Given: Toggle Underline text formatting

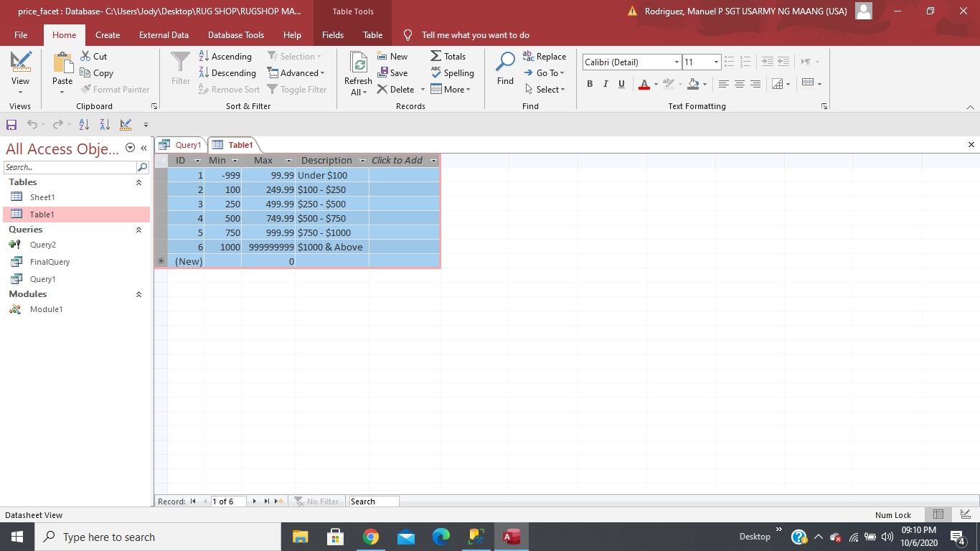Looking at the screenshot, I should [x=621, y=84].
